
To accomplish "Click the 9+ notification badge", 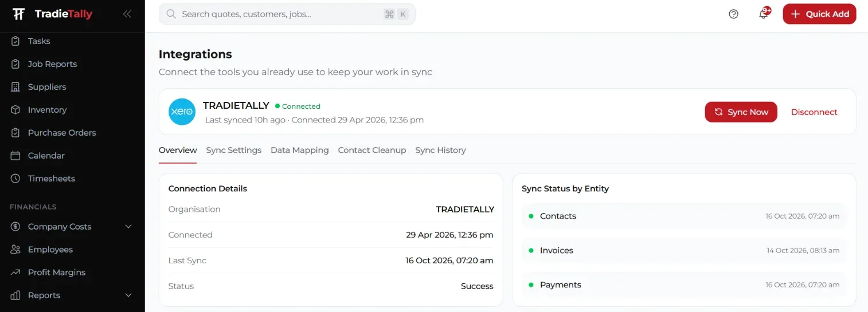I will pyautogui.click(x=767, y=10).
